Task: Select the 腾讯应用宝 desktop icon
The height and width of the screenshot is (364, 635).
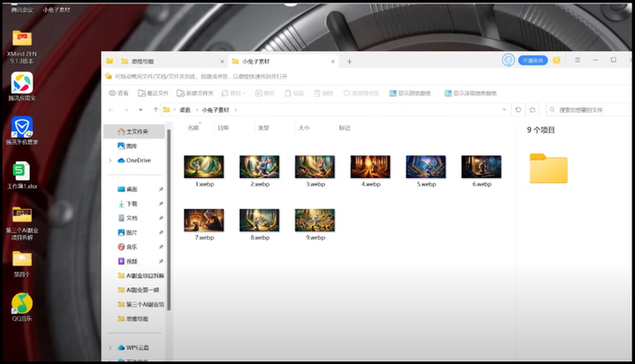Action: (22, 86)
